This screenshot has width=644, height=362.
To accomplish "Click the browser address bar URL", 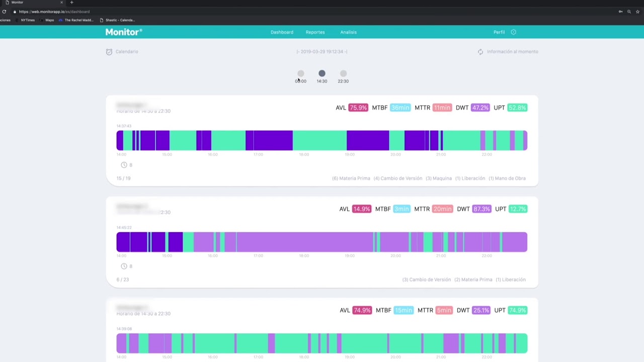I will (54, 12).
